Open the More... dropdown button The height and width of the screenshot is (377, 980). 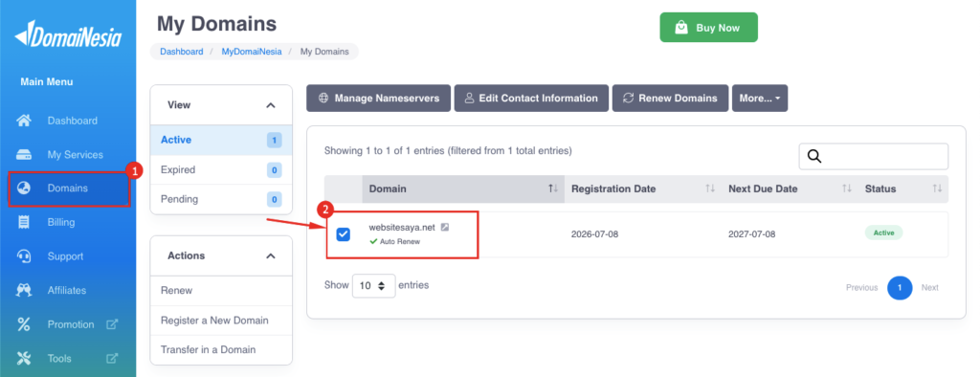pyautogui.click(x=760, y=99)
